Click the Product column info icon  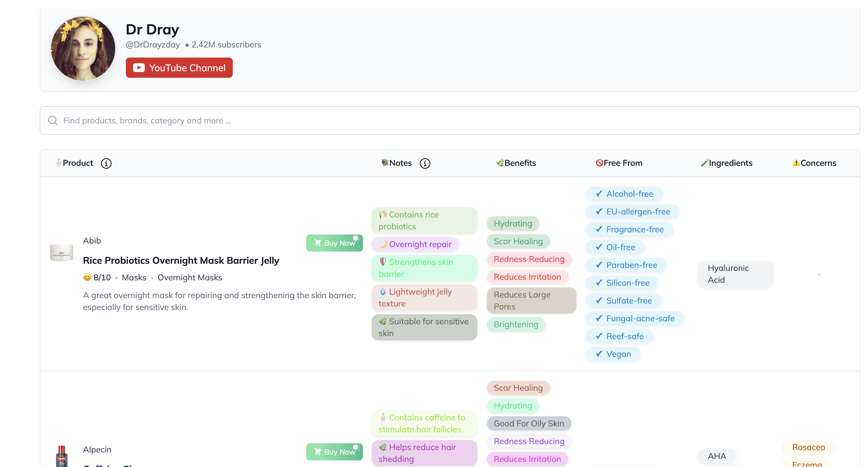click(106, 163)
